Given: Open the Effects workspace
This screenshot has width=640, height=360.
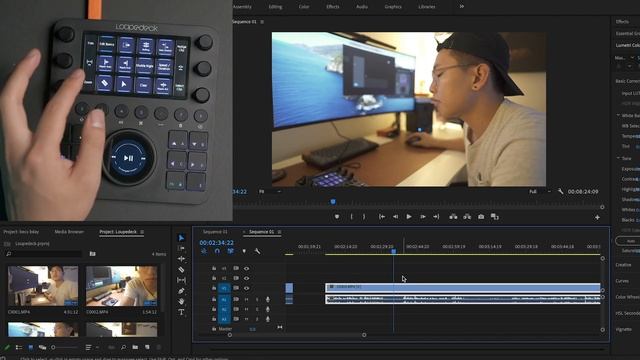Looking at the screenshot, I should 333,7.
